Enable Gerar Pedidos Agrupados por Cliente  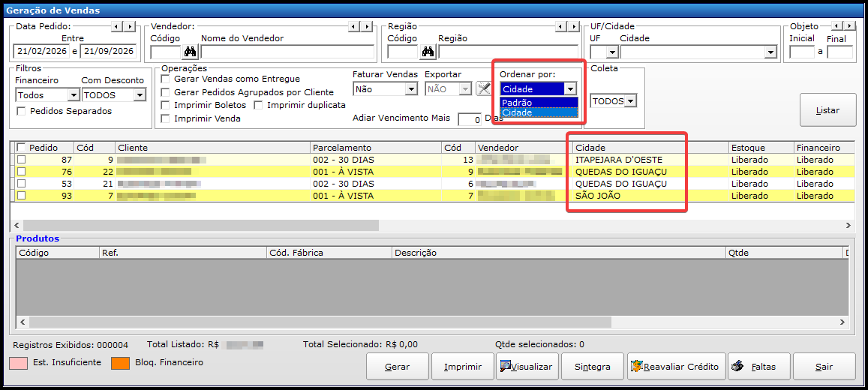(x=165, y=92)
